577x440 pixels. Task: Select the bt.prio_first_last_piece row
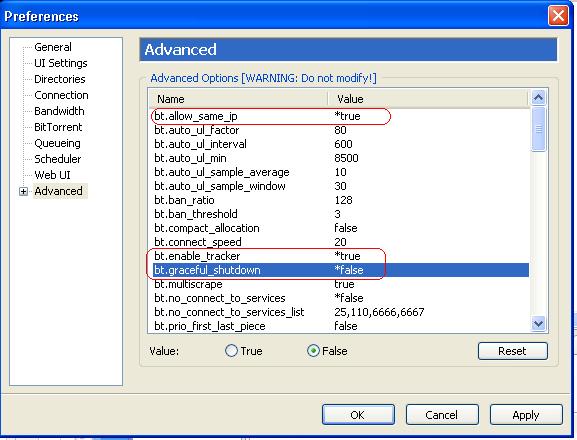[x=341, y=326]
